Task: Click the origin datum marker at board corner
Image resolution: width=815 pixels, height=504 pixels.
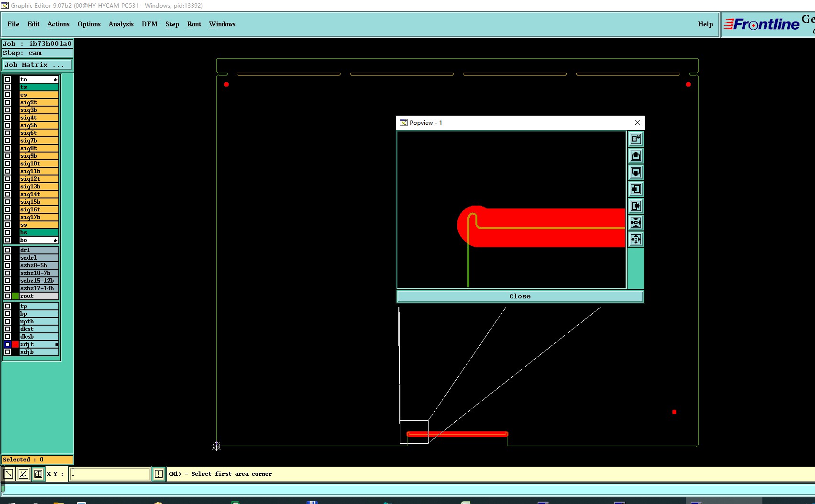Action: pos(216,446)
